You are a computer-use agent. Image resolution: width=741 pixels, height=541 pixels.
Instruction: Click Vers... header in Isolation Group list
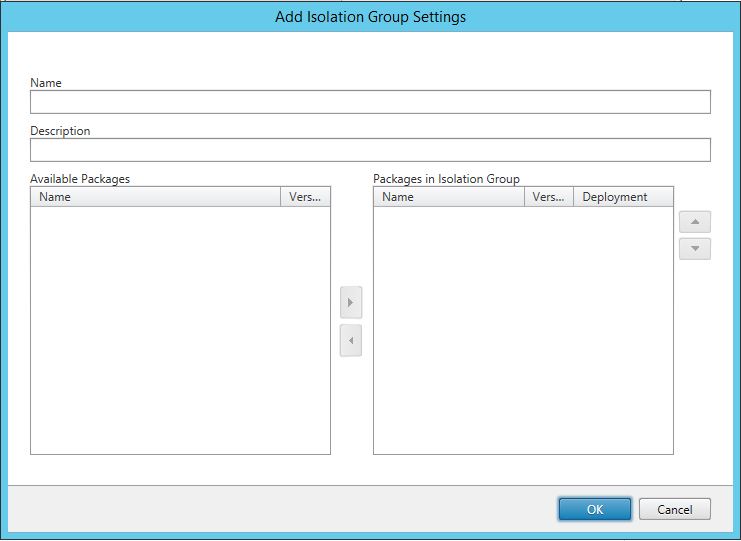coord(549,197)
